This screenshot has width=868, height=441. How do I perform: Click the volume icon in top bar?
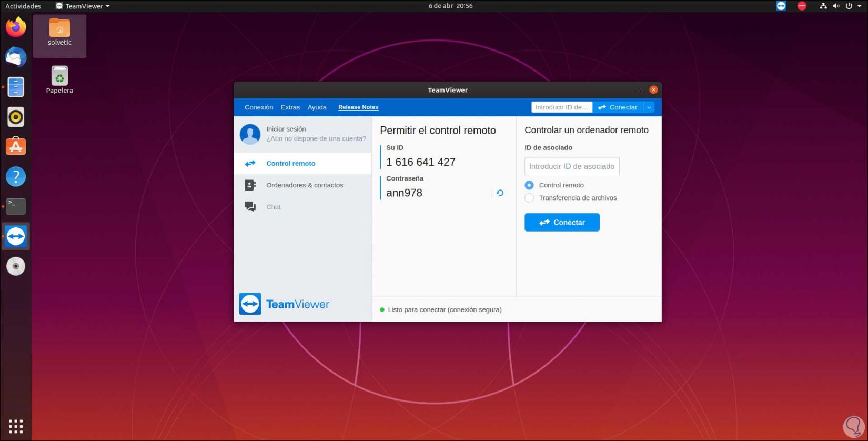pos(836,6)
